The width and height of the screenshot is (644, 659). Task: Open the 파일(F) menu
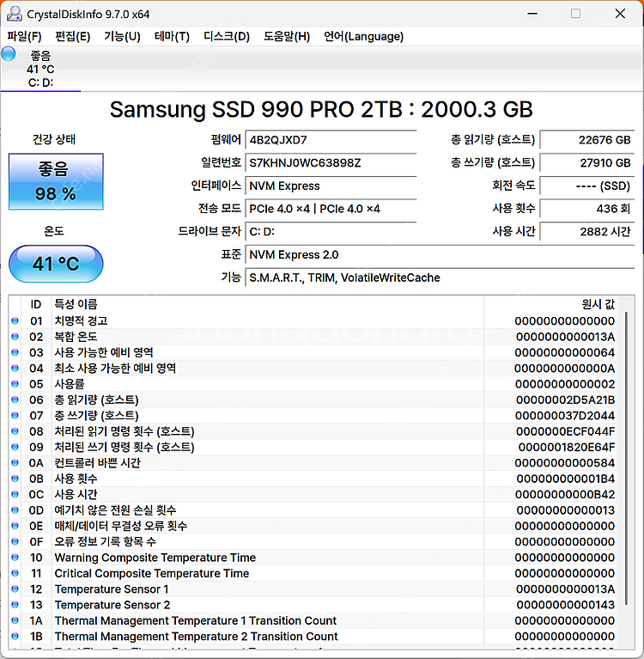click(x=24, y=37)
